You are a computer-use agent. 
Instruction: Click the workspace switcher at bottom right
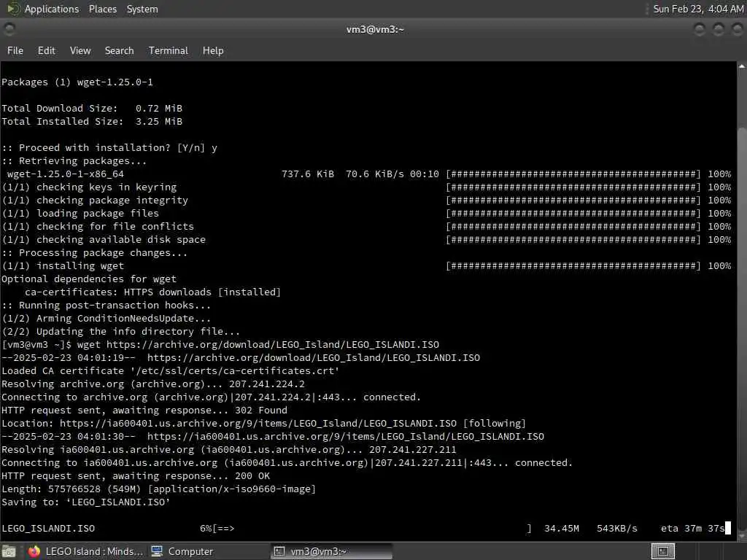(663, 551)
